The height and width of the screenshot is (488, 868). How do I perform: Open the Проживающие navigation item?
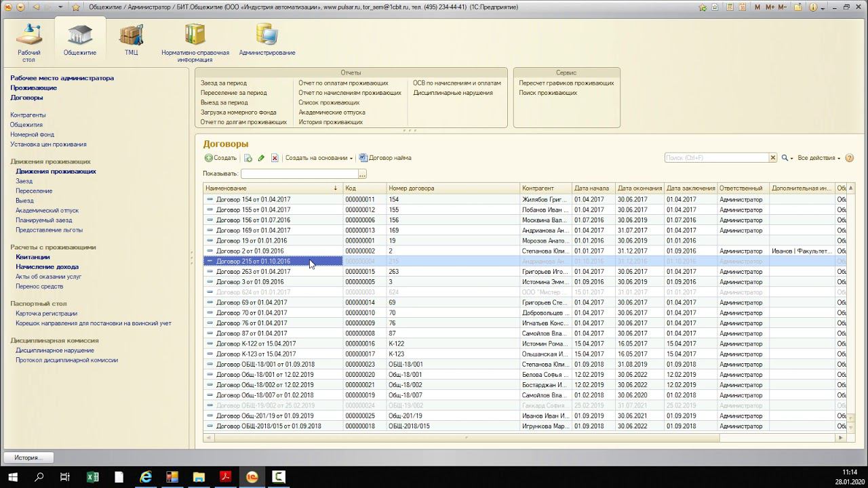click(x=33, y=87)
